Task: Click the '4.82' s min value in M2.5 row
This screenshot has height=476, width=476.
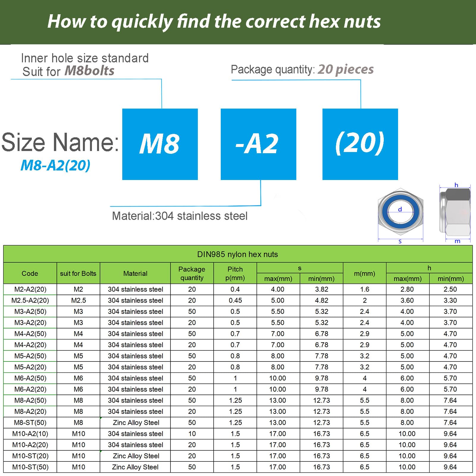Action: coord(322,300)
